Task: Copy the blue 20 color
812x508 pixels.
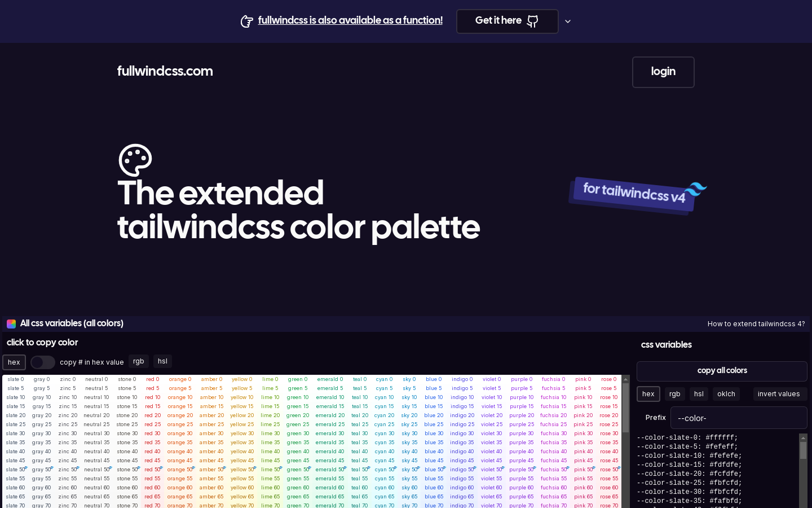Action: tap(434, 415)
